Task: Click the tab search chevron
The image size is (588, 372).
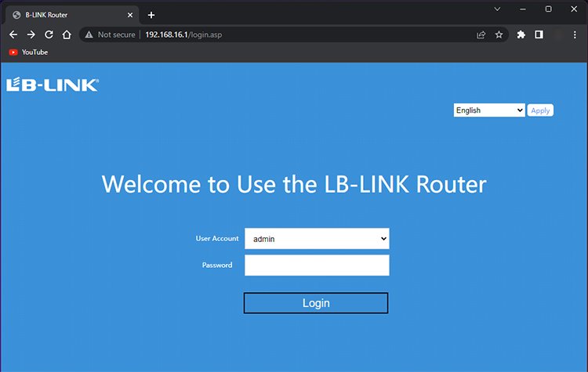Action: click(497, 9)
